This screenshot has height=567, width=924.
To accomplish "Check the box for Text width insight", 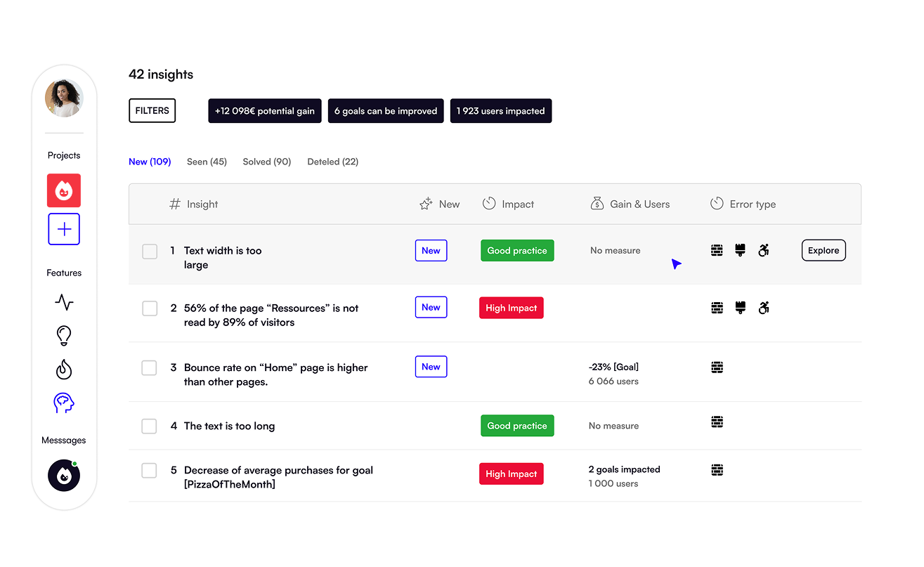I will (x=150, y=252).
